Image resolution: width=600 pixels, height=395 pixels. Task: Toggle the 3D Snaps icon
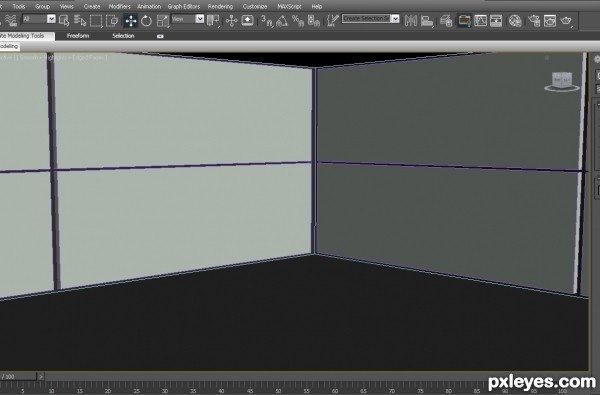point(267,21)
